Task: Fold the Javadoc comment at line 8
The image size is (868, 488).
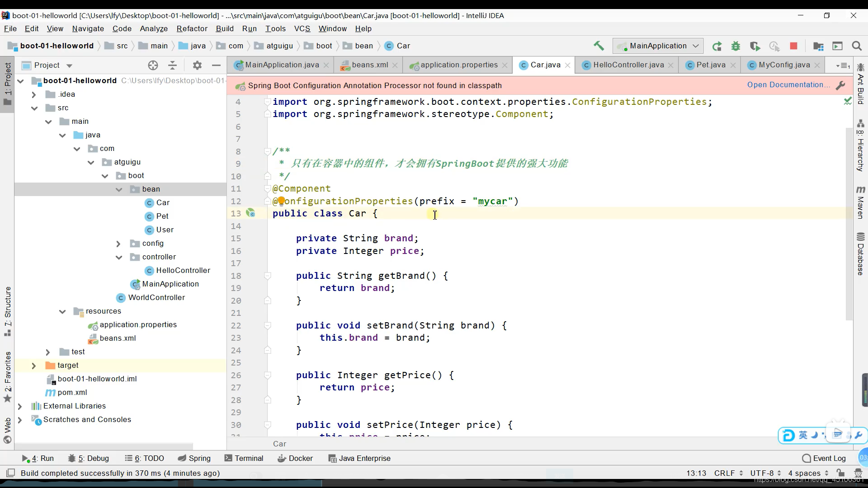Action: (268, 151)
